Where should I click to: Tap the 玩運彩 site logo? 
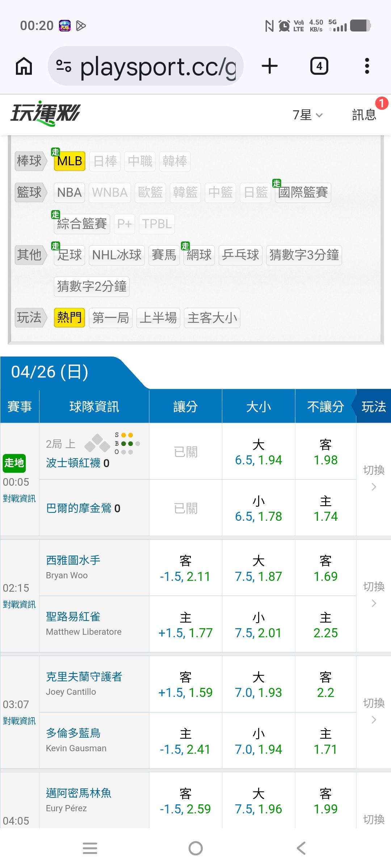pos(45,114)
